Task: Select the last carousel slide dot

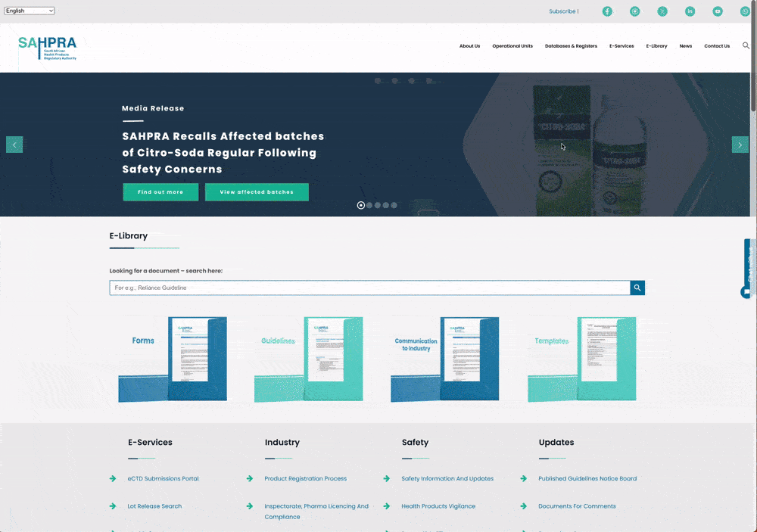Action: [x=394, y=205]
